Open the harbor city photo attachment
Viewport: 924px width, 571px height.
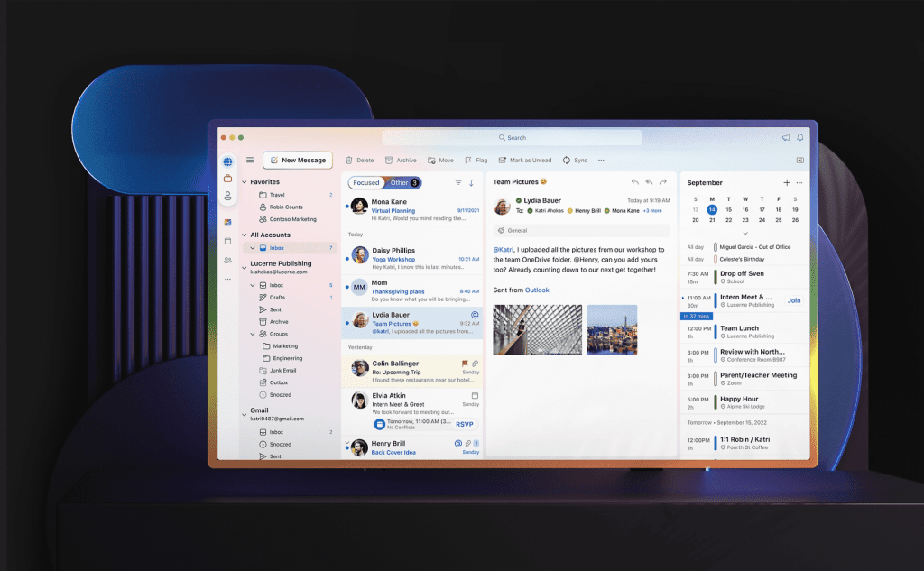tap(613, 330)
